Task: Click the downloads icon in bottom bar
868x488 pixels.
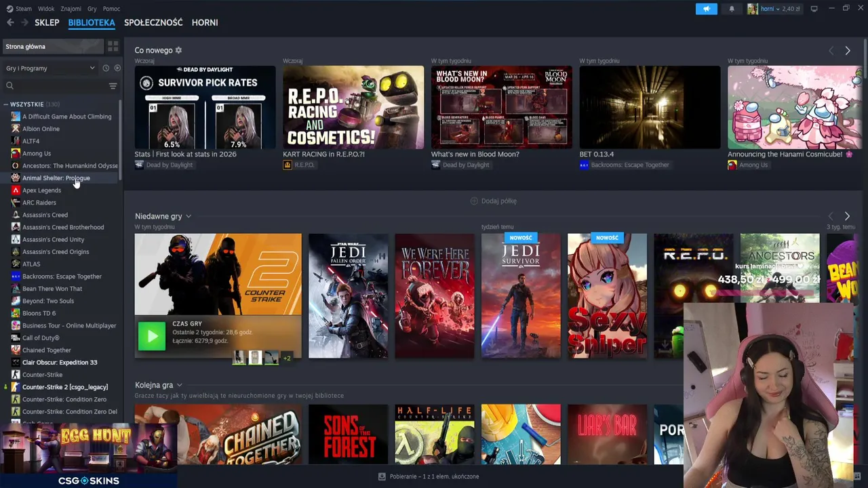Action: click(x=382, y=476)
